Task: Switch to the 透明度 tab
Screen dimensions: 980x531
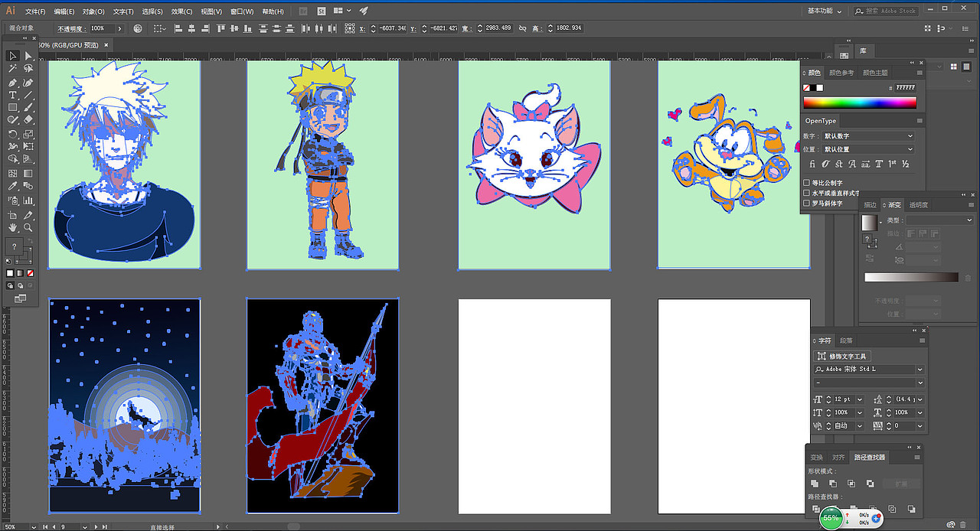Action: (x=918, y=205)
